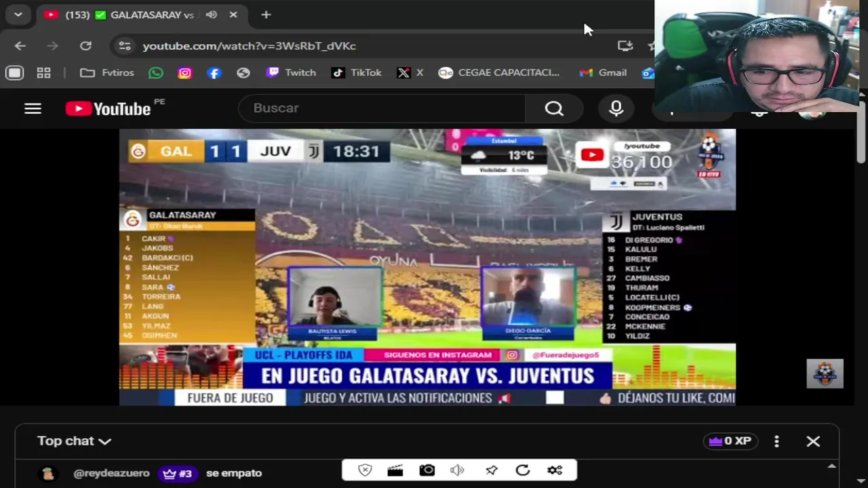This screenshot has width=868, height=488.
Task: Pin the floating toolbar with pin icon
Action: pyautogui.click(x=491, y=470)
